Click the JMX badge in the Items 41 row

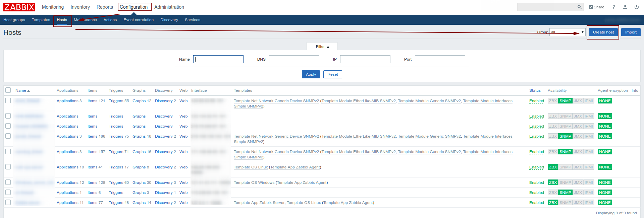coord(578,167)
